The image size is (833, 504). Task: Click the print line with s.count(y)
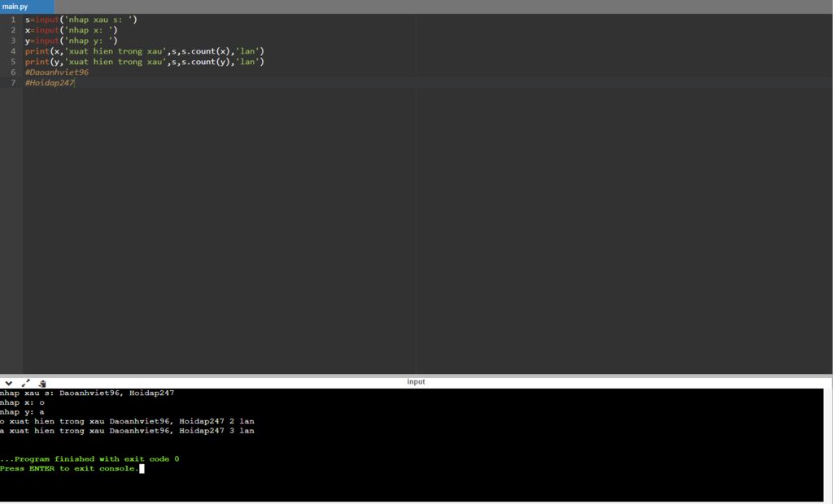[145, 62]
